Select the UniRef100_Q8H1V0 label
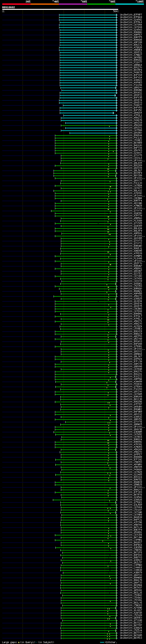 pyautogui.click(x=131, y=88)
